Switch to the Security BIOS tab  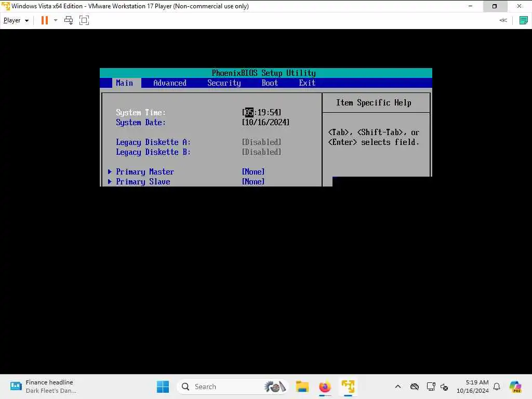click(x=224, y=83)
